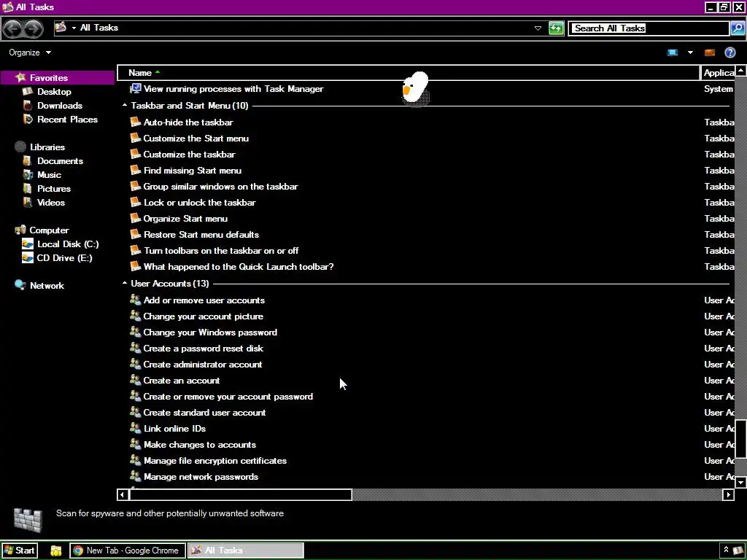Show hidden system tray icons
The image size is (747, 560).
[x=726, y=550]
